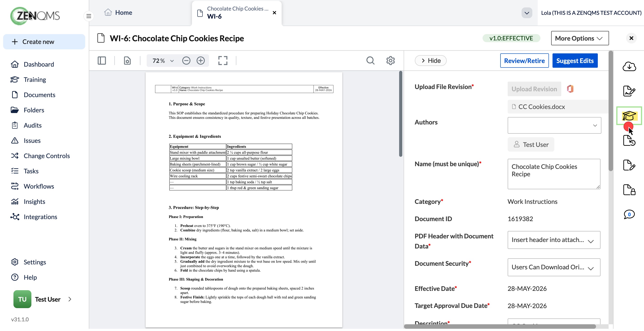Click the Microsoft Office icon beside Upload Revision
This screenshot has width=644, height=331.
[570, 89]
